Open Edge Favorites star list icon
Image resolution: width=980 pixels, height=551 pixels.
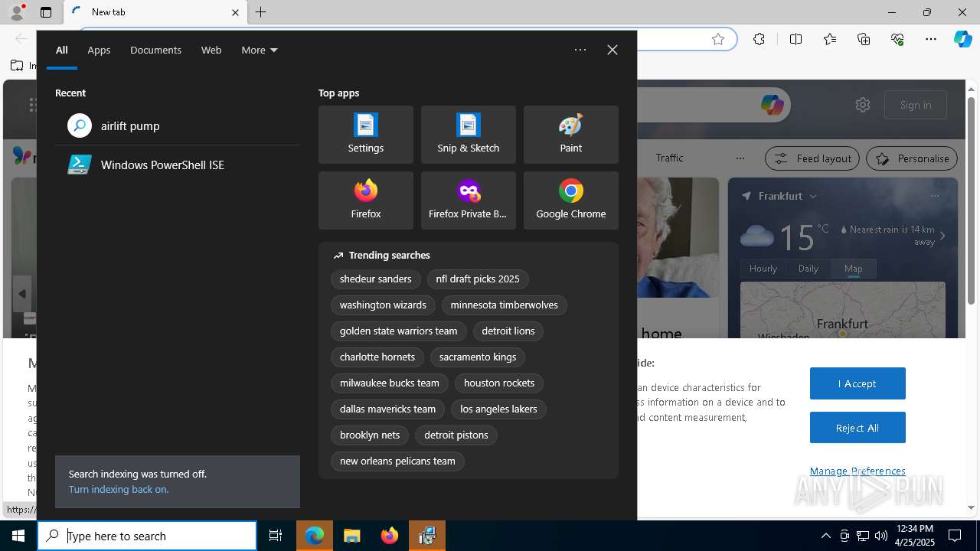tap(830, 39)
